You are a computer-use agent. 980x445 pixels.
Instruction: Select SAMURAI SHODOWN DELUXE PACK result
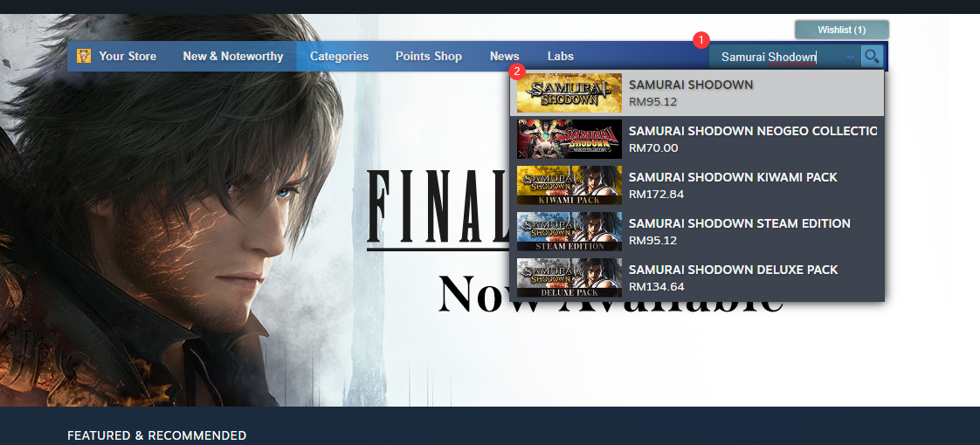(x=697, y=277)
